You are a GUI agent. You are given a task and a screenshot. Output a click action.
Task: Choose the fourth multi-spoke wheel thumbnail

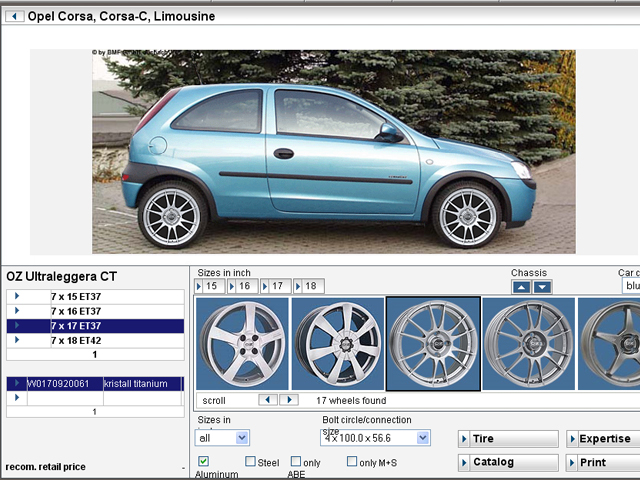pos(529,344)
